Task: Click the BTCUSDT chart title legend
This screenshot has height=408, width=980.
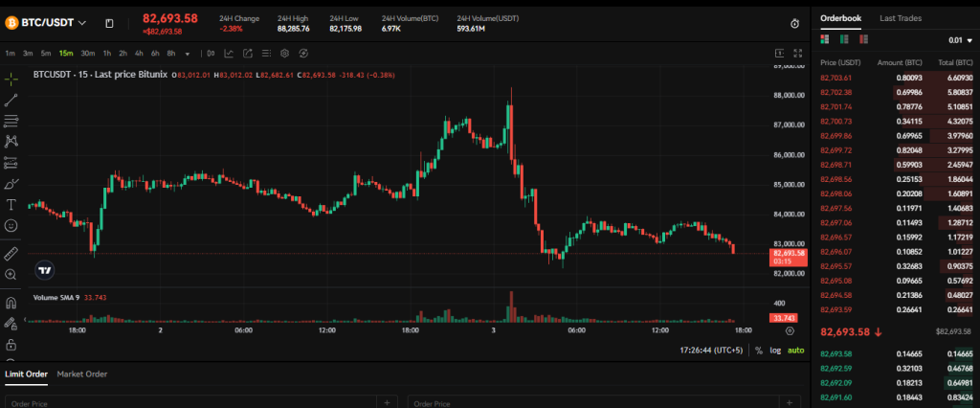Action: (100, 75)
